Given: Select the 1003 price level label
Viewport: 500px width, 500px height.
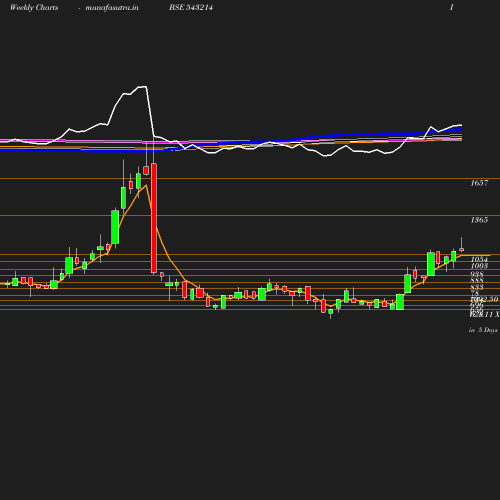Looking at the screenshot, I should point(479,266).
